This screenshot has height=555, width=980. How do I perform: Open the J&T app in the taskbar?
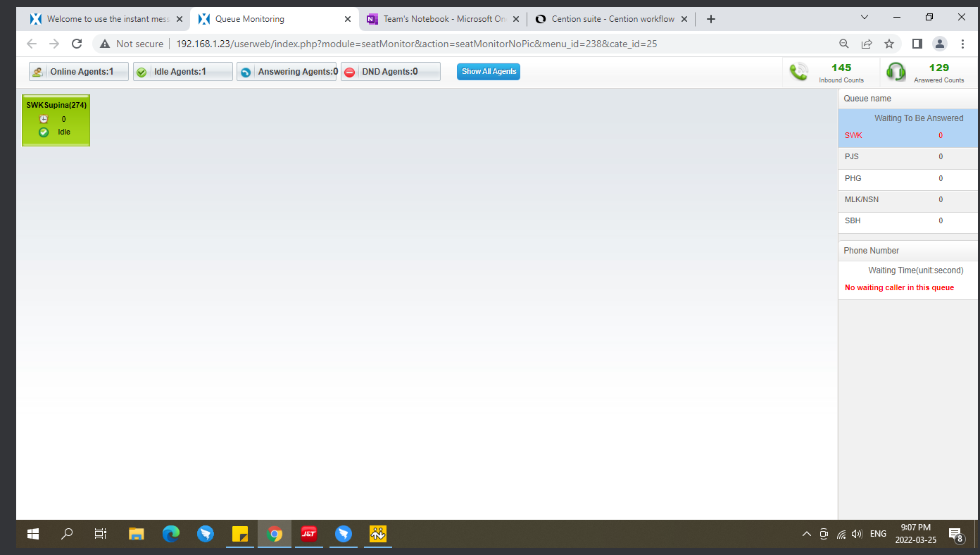click(x=308, y=535)
